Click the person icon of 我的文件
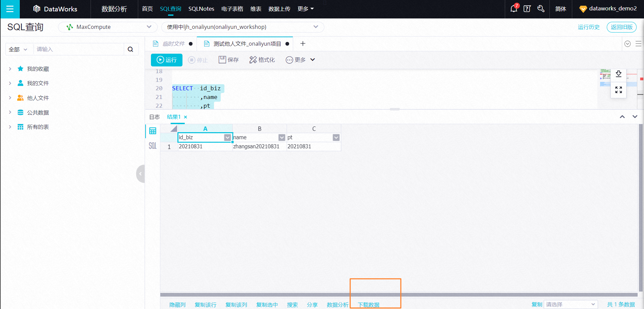This screenshot has height=309, width=644. pyautogui.click(x=20, y=83)
